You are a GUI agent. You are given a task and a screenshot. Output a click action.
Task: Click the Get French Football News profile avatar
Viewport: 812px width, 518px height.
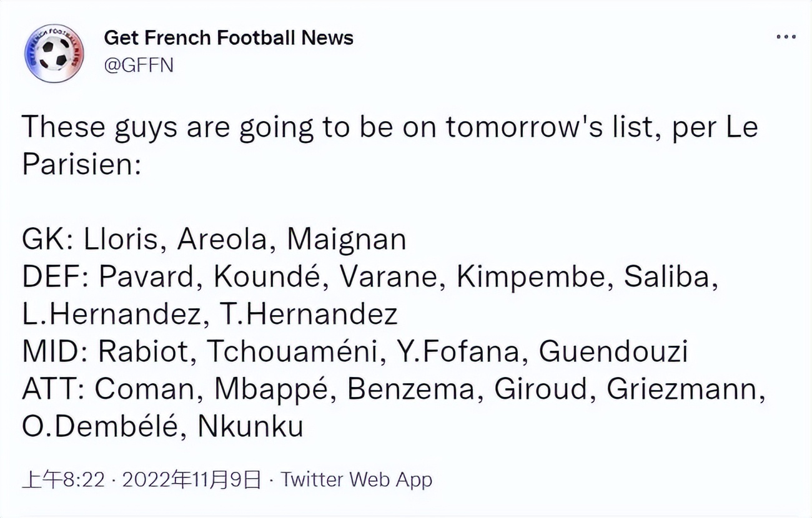54,53
